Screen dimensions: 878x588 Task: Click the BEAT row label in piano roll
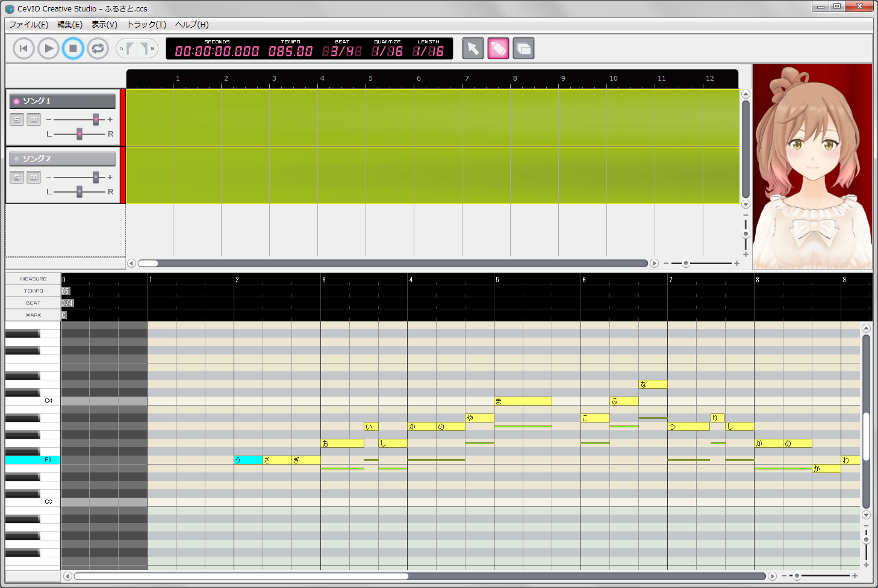[33, 303]
